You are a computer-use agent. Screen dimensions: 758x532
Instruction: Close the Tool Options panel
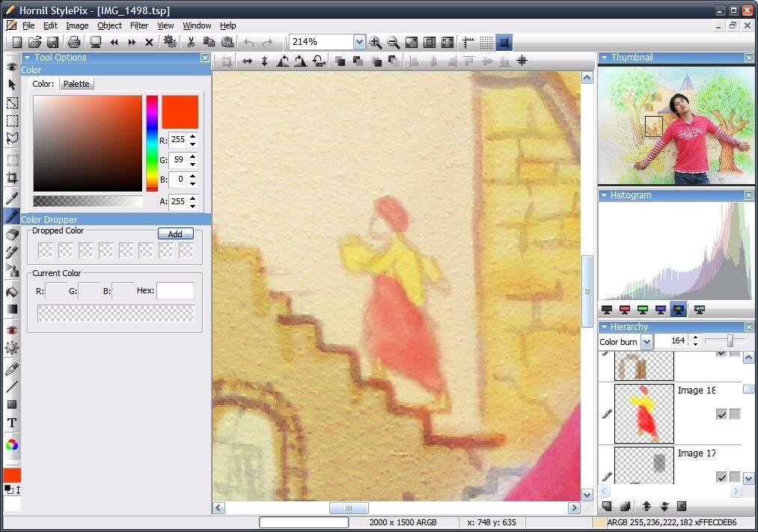coord(205,58)
